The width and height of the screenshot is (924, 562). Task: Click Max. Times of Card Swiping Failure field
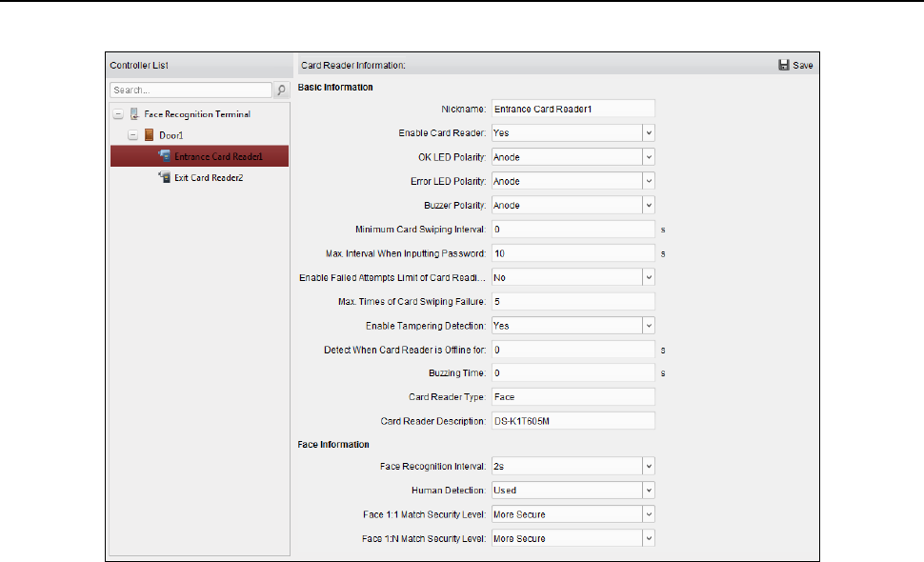point(572,302)
